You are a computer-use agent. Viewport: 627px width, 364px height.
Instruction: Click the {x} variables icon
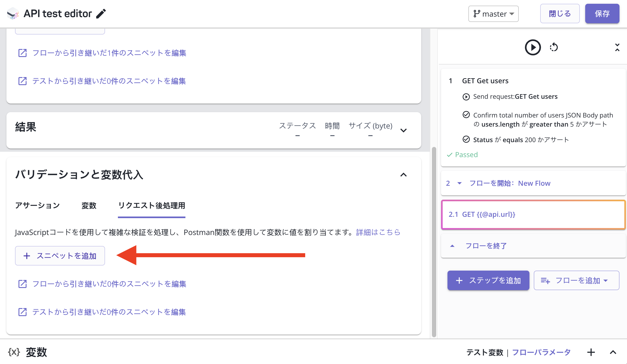click(14, 352)
